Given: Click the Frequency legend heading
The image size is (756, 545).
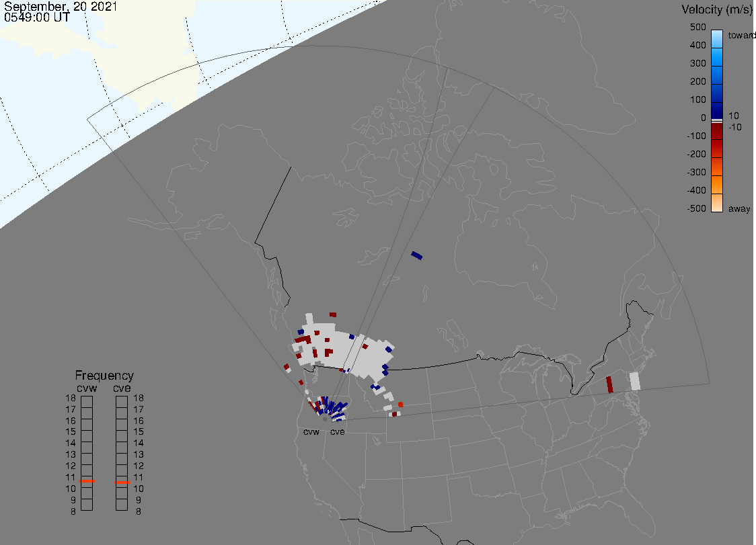Looking at the screenshot, I should click(104, 376).
